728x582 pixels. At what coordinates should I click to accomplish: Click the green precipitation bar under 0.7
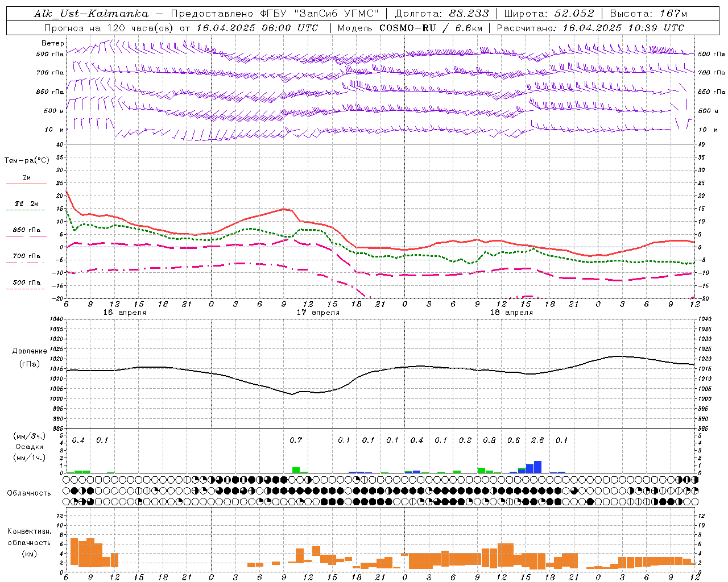click(296, 470)
